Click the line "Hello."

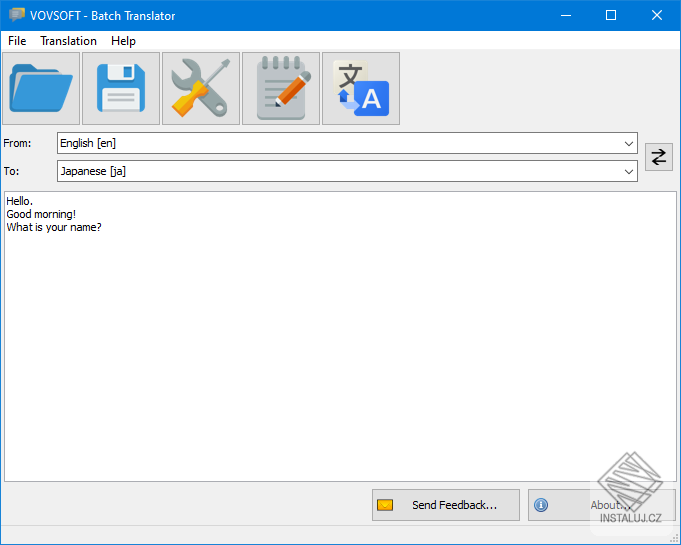pyautogui.click(x=20, y=201)
